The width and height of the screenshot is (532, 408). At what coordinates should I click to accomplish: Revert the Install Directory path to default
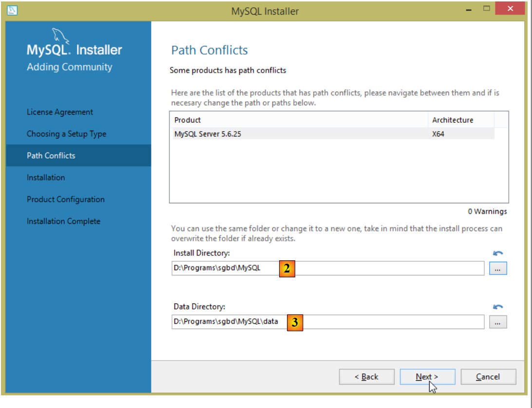coord(498,253)
